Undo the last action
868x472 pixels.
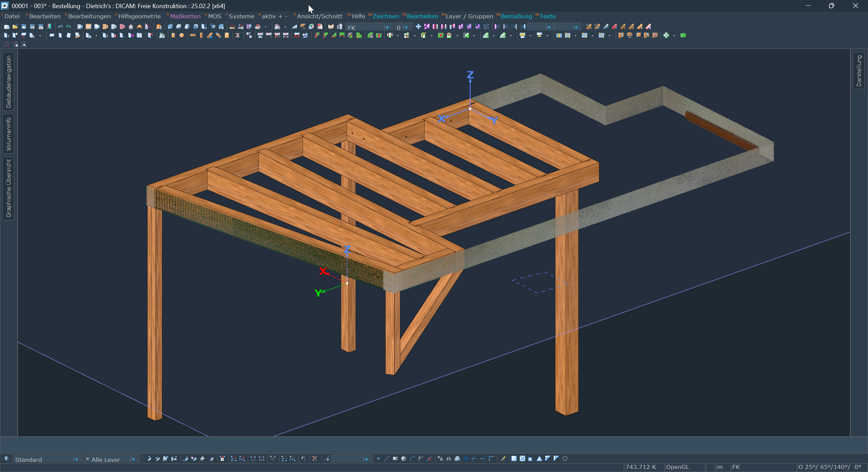point(60,26)
